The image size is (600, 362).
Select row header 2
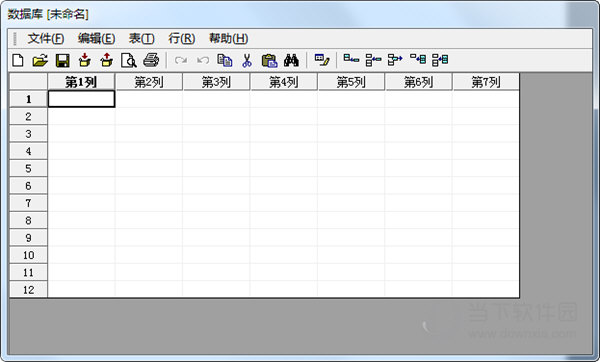tap(28, 116)
